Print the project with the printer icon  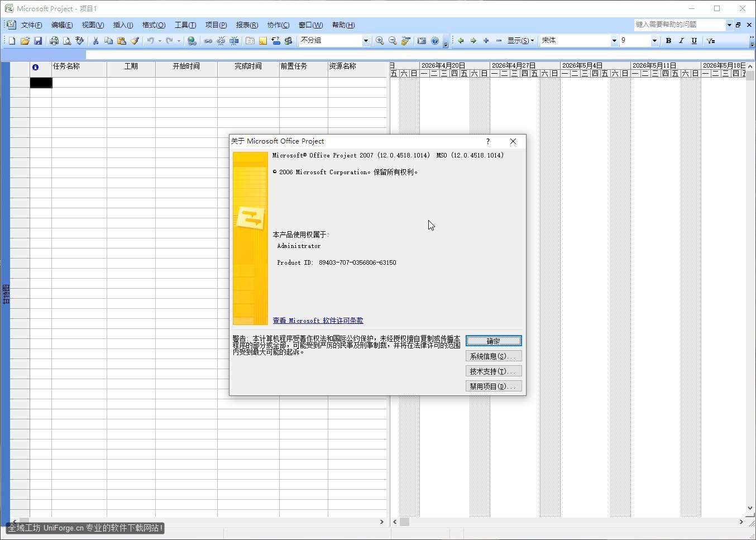(54, 41)
